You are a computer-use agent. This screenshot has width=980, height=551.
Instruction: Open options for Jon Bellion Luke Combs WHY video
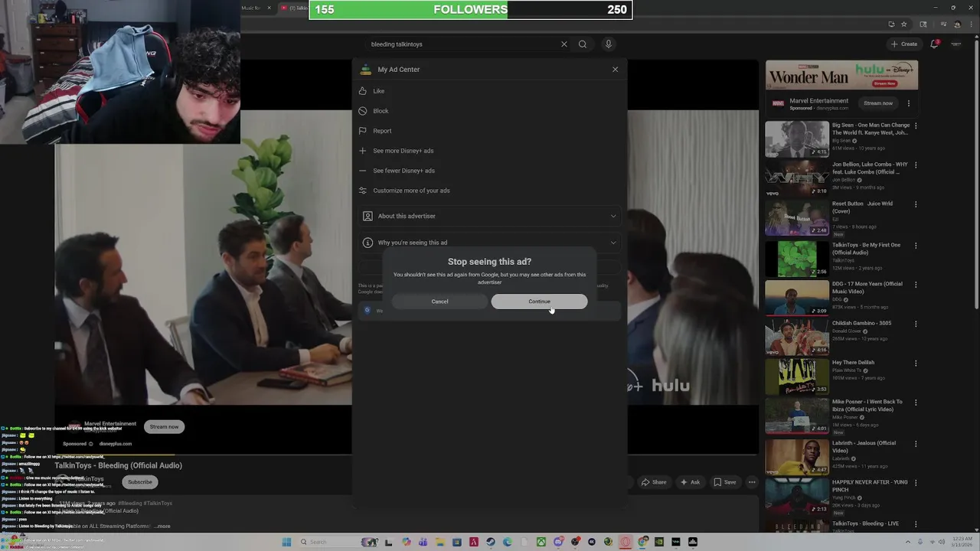916,165
